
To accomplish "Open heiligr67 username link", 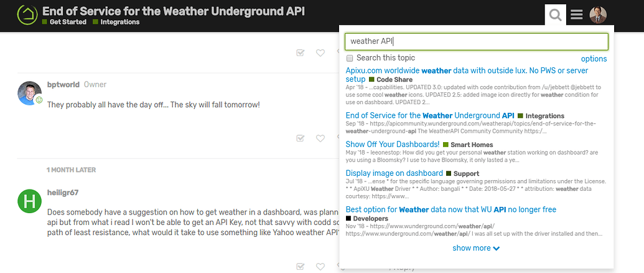I will click(x=62, y=193).
